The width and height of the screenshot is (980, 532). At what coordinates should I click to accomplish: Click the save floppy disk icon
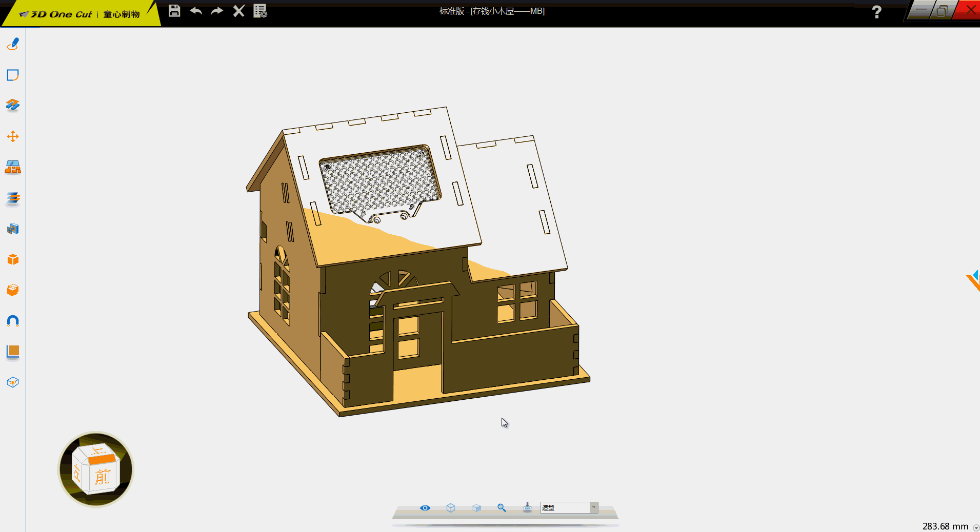[x=174, y=11]
